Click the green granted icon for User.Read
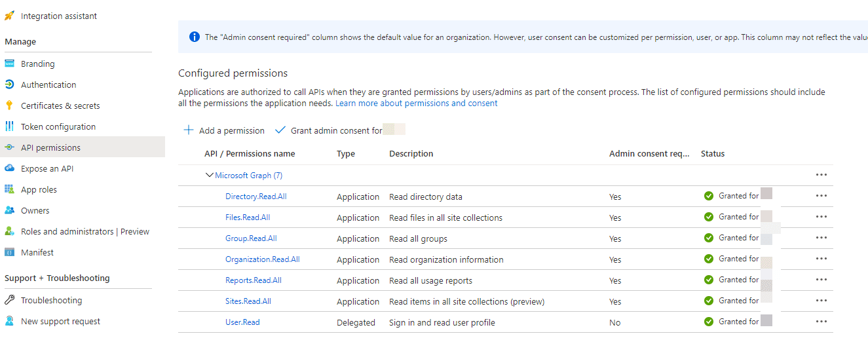The image size is (868, 338). point(709,322)
